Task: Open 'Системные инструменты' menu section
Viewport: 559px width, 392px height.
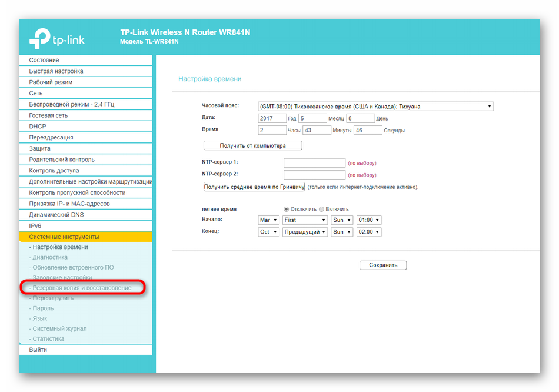Action: pyautogui.click(x=64, y=237)
